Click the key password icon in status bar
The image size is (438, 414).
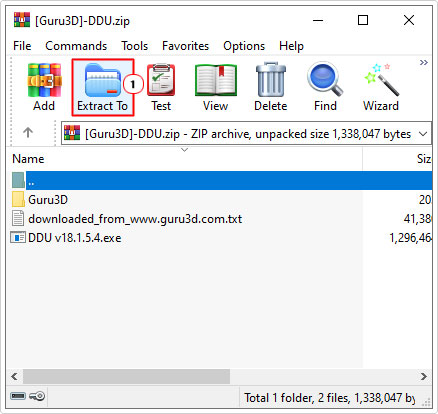click(x=37, y=396)
